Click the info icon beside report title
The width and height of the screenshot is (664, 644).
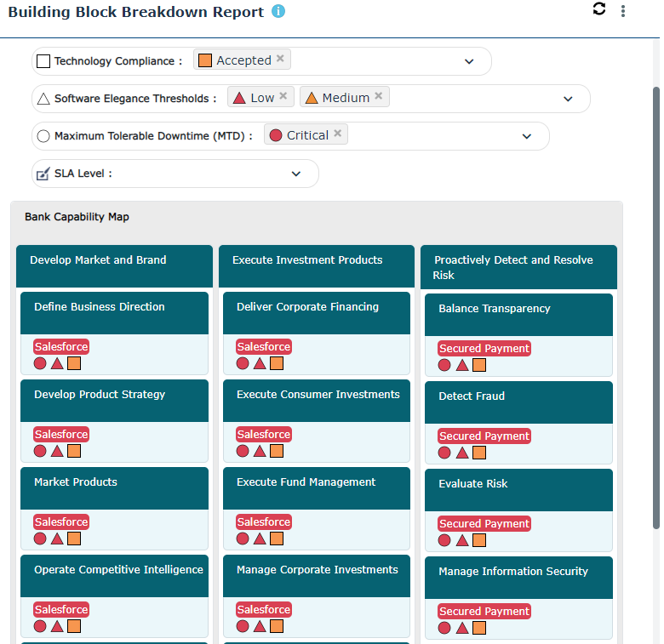(278, 11)
